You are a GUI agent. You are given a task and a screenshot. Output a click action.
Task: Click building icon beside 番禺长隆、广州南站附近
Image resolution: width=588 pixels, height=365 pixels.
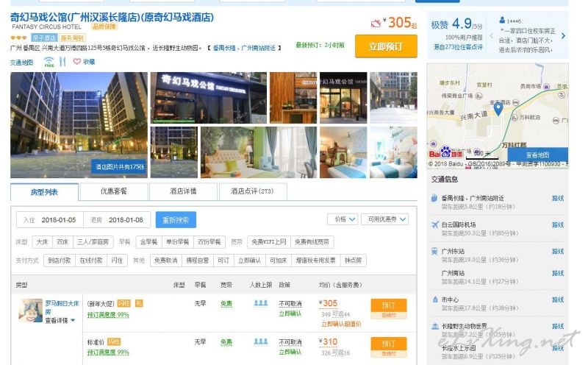434,198
